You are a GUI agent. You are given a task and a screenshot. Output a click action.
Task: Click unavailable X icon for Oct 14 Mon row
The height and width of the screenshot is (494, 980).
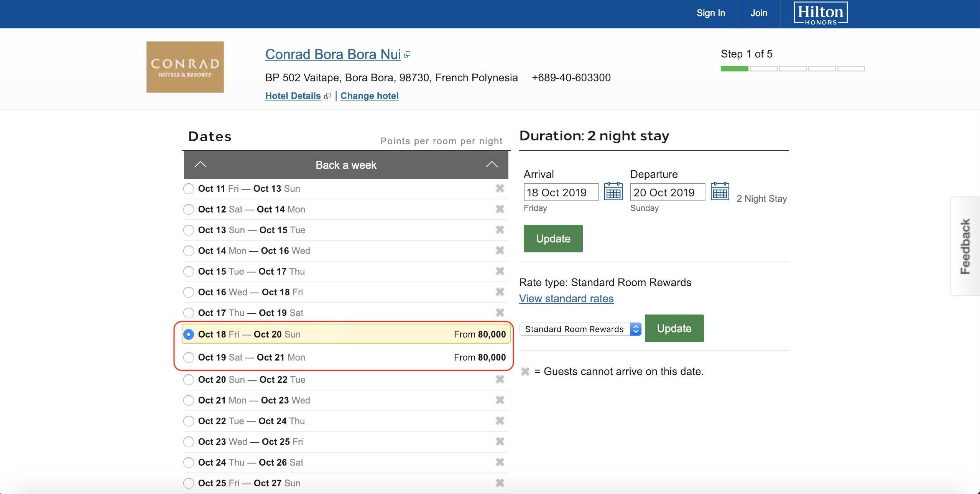(x=500, y=250)
